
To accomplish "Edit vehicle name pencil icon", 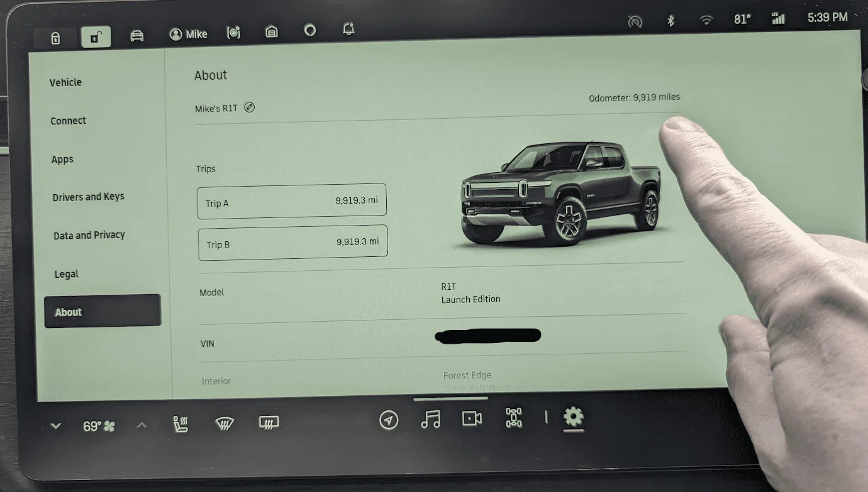I will coord(250,107).
